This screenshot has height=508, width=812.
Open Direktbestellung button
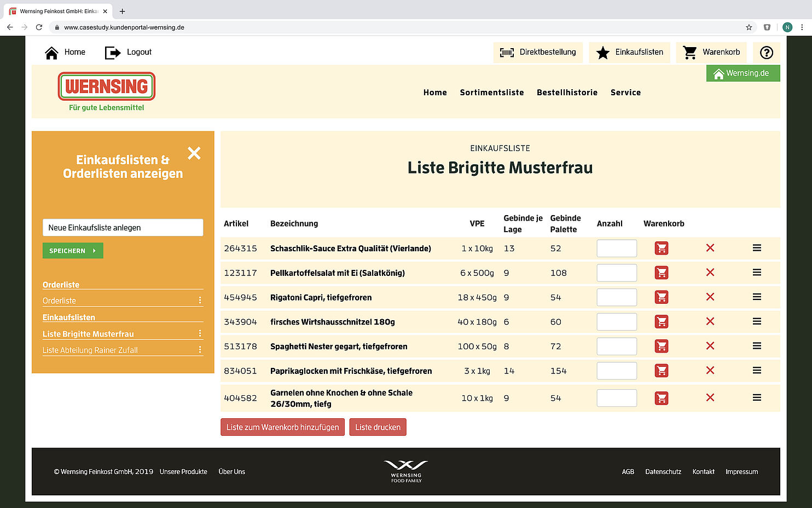click(x=538, y=53)
